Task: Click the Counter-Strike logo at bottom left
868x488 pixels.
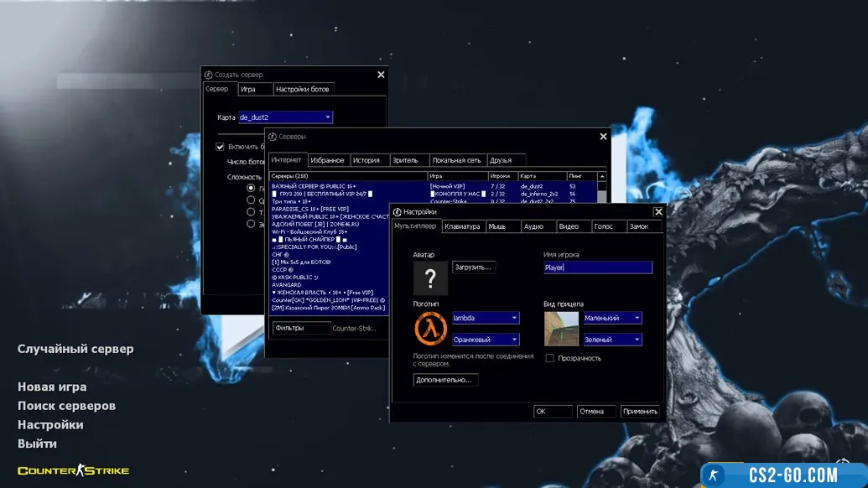Action: tap(74, 470)
